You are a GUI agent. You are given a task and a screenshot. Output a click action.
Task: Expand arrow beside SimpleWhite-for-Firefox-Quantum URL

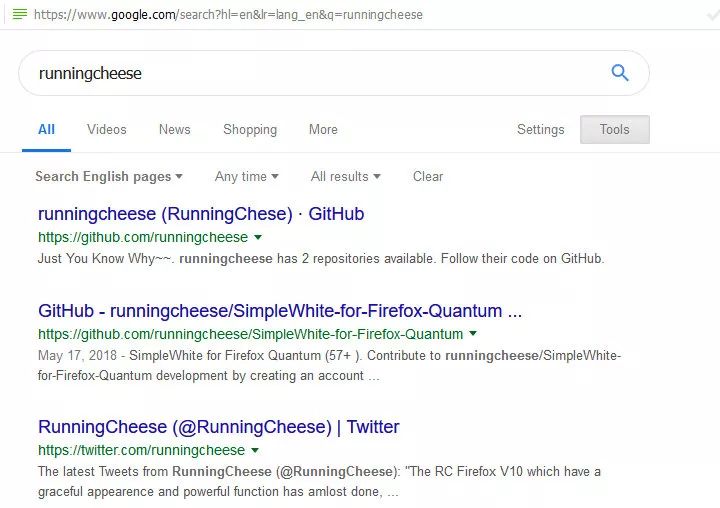click(x=473, y=334)
